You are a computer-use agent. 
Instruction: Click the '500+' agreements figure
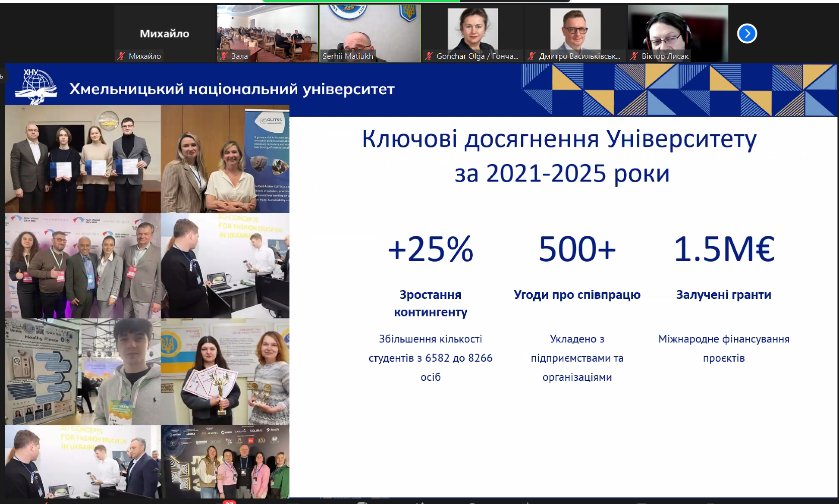[x=577, y=249]
